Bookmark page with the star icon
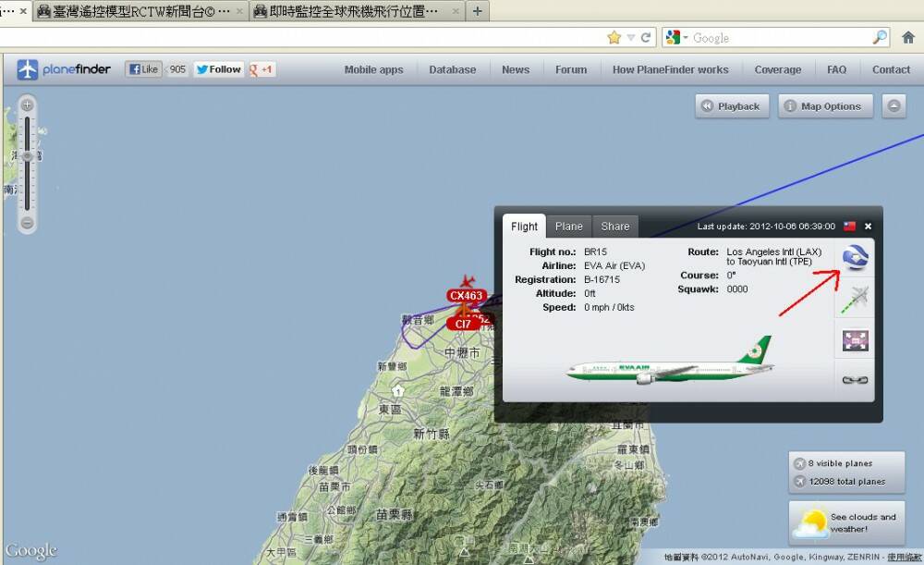The image size is (924, 565). (614, 38)
